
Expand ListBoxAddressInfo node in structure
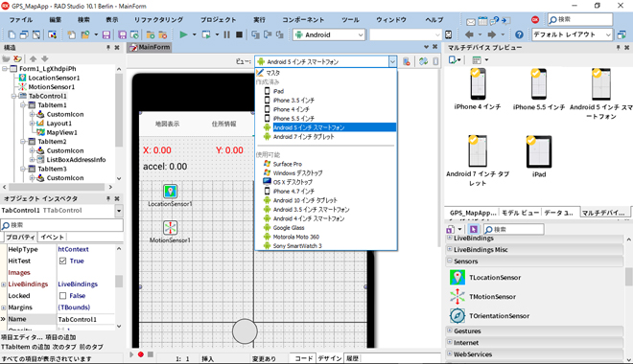point(32,160)
